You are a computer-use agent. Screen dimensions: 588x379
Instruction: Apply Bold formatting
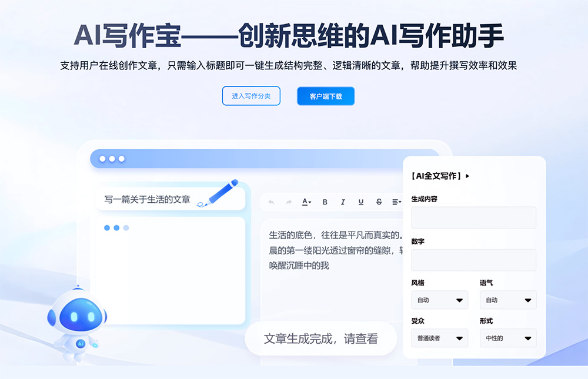coord(325,202)
